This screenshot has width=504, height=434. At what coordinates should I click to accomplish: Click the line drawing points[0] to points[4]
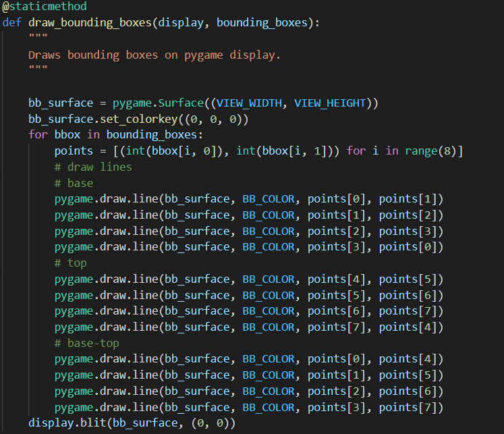[249, 359]
